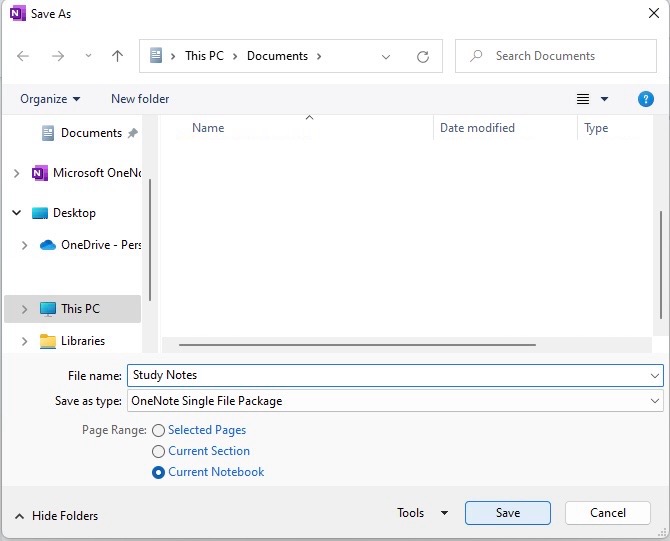Change view with the list view icon
Screen dimensions: 670x541
click(x=583, y=99)
